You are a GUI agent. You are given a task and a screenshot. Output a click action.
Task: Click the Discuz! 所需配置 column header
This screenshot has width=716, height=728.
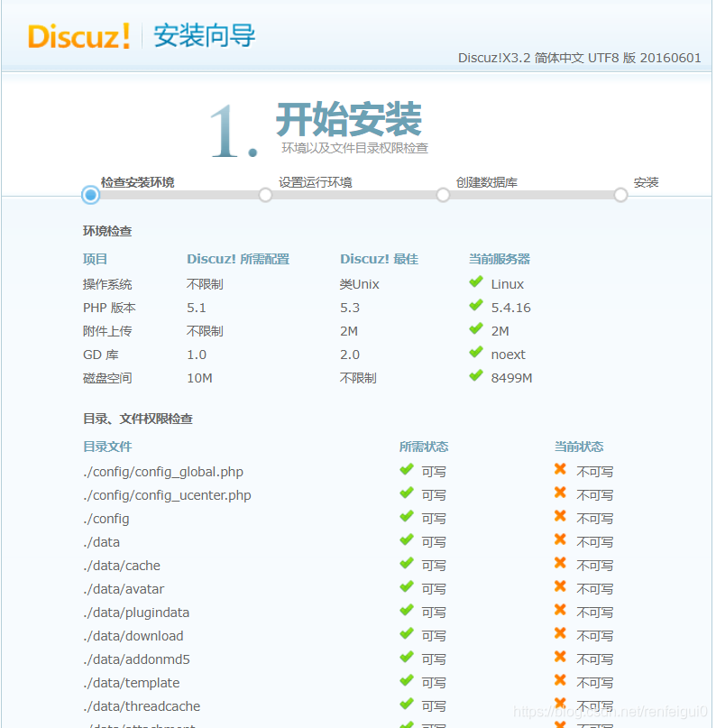pyautogui.click(x=238, y=259)
